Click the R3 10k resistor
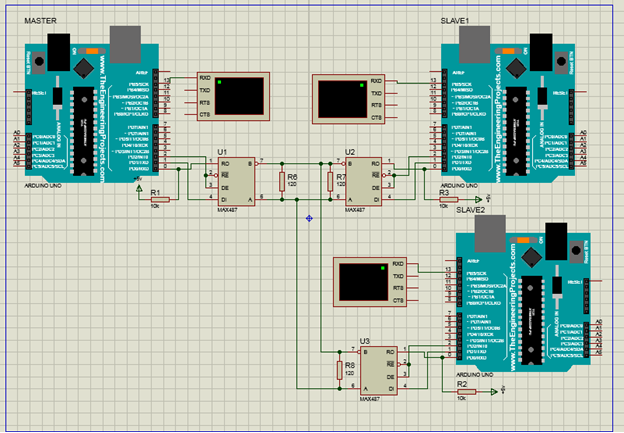 pos(447,199)
